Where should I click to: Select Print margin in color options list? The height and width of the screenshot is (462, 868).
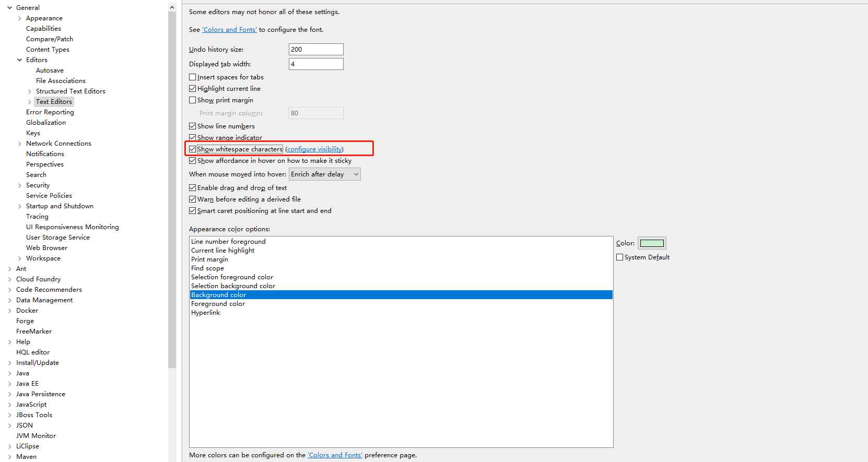coord(401,259)
